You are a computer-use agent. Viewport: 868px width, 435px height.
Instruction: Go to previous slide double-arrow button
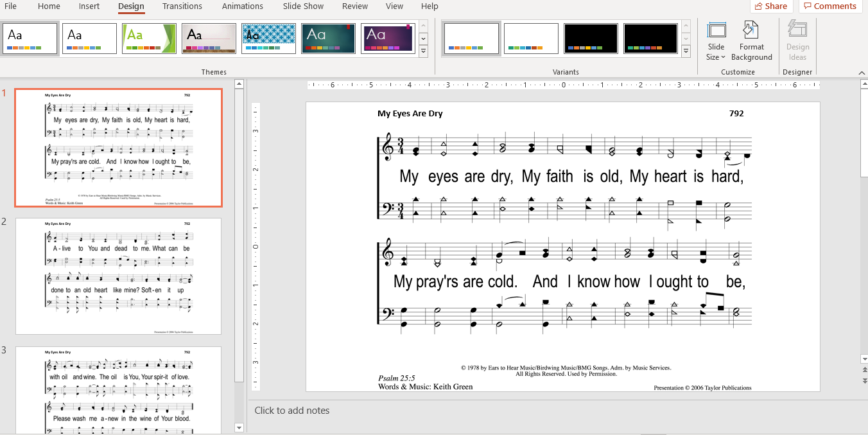(x=864, y=371)
